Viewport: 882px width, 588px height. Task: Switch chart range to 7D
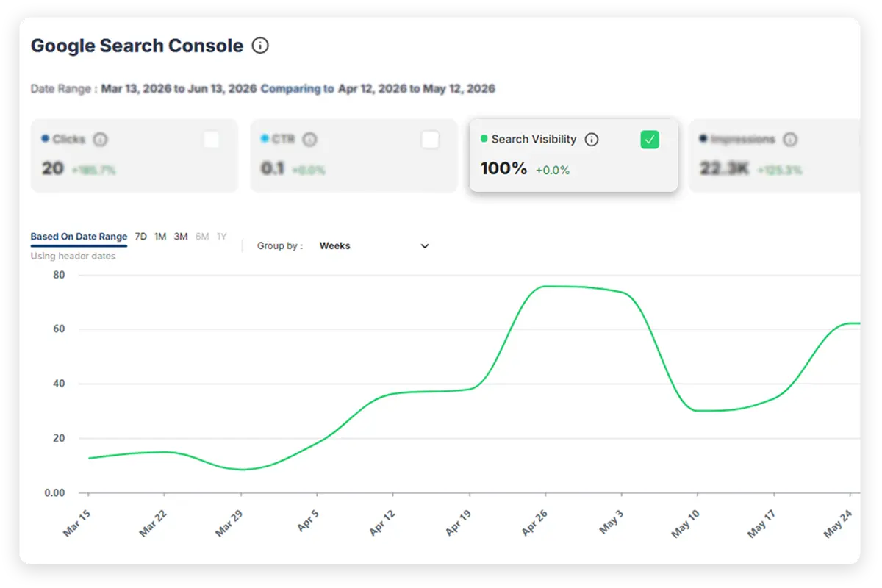pyautogui.click(x=140, y=237)
